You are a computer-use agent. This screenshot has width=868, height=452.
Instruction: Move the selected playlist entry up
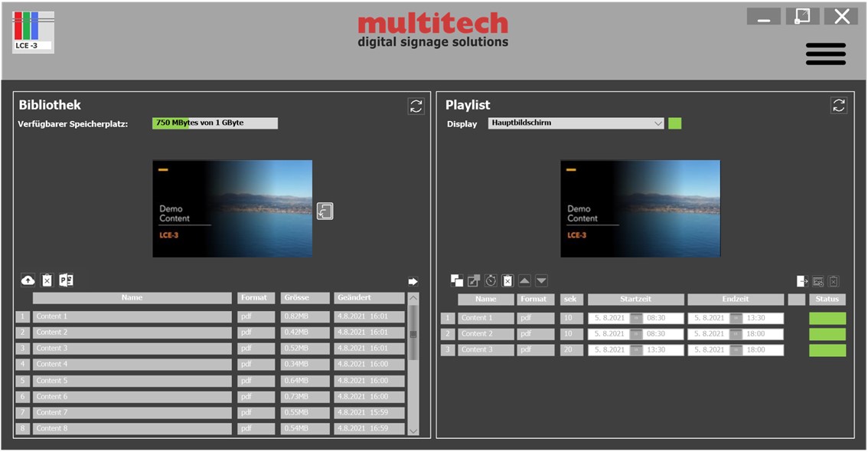[x=525, y=280]
